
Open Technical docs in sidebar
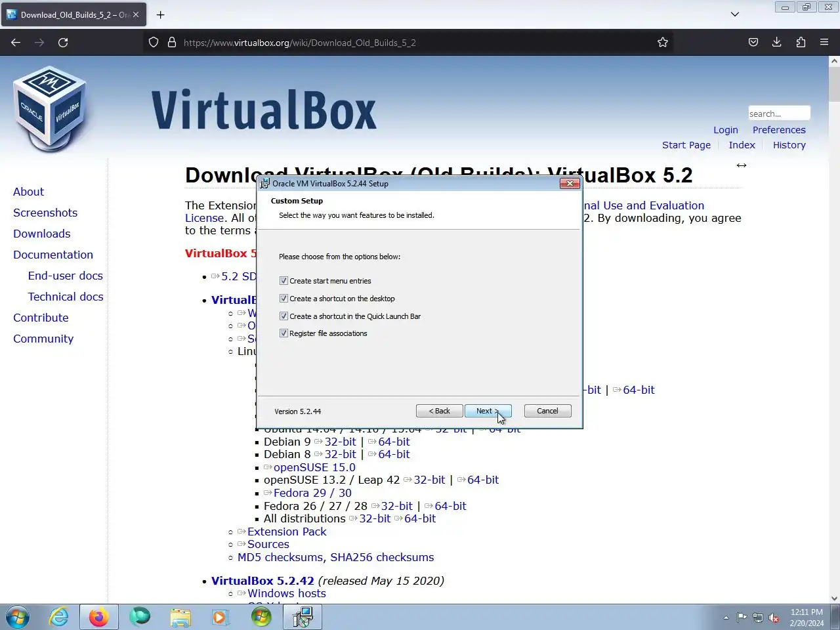[66, 297]
